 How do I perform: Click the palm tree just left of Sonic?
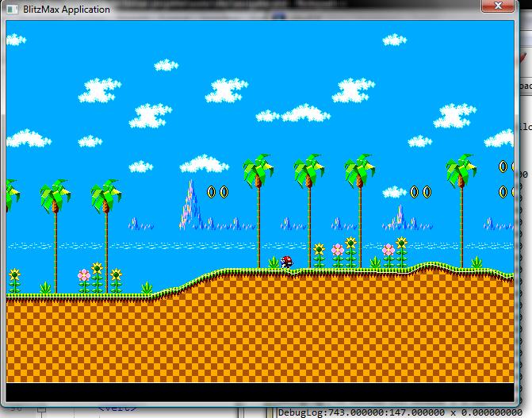tap(258, 171)
